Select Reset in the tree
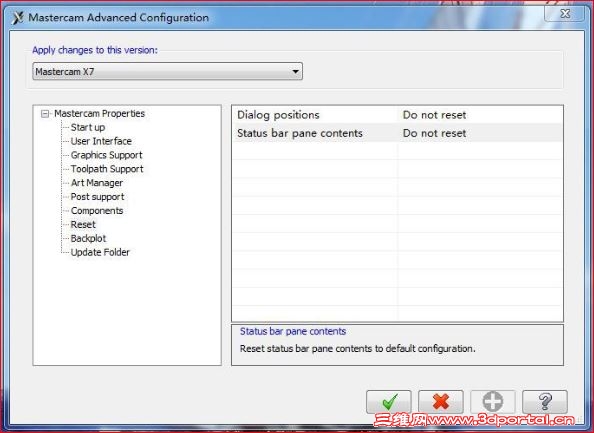The height and width of the screenshot is (433, 594). point(83,224)
